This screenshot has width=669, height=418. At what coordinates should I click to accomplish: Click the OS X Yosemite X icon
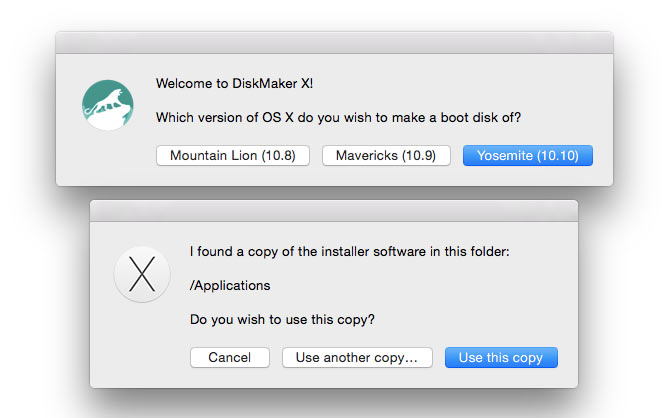coord(142,274)
